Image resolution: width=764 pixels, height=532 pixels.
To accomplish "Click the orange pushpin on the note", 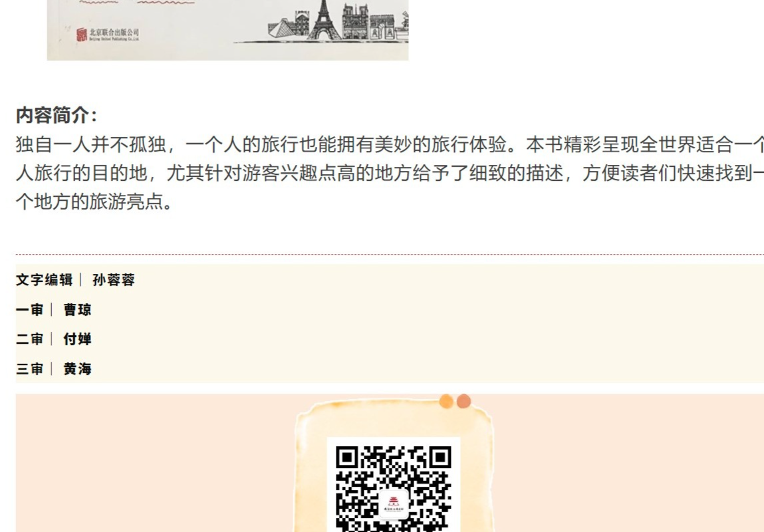I will (x=446, y=402).
